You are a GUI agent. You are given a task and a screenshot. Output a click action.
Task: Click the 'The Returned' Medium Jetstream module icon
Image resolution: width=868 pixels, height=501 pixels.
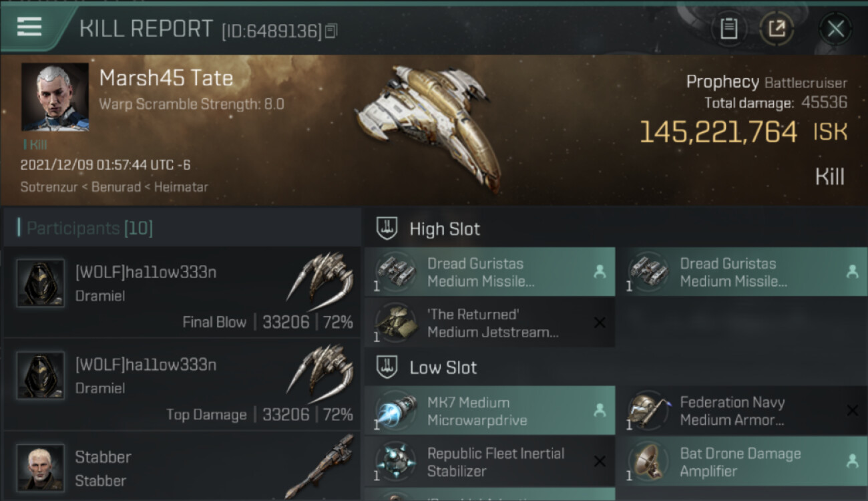(395, 323)
